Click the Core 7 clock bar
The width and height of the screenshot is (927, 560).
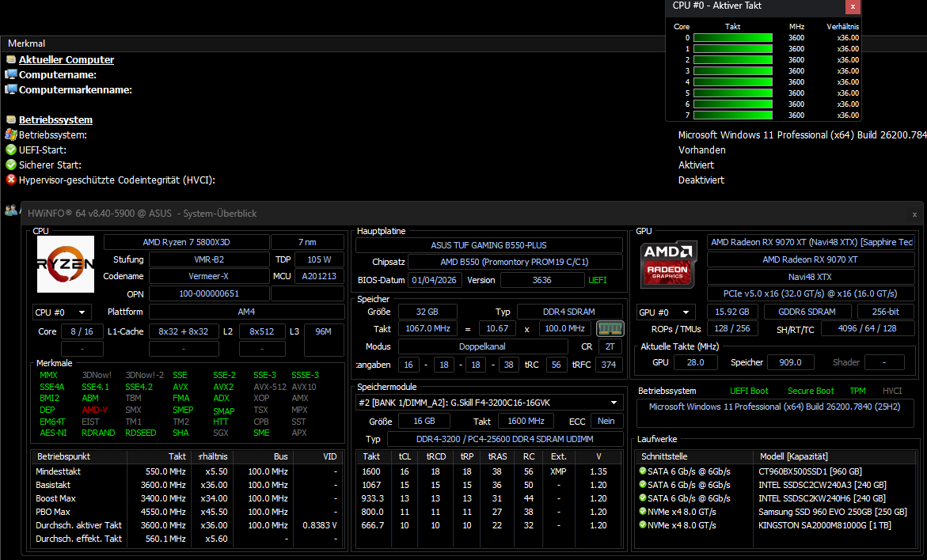pyautogui.click(x=733, y=115)
